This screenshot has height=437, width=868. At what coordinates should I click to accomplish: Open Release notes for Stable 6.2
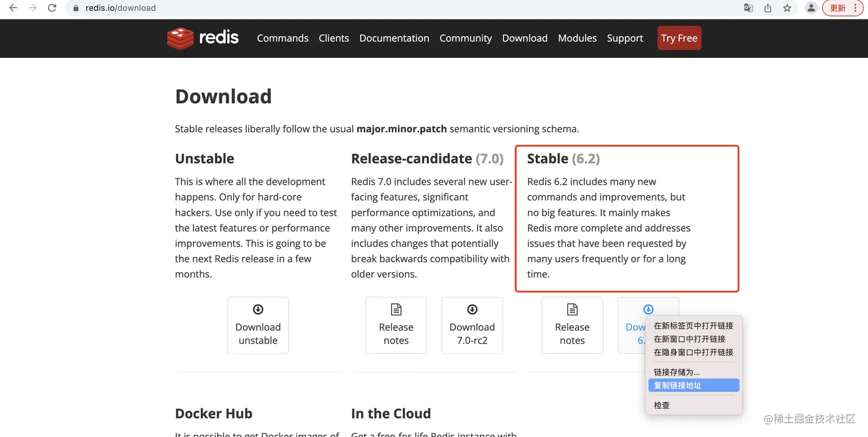point(572,325)
